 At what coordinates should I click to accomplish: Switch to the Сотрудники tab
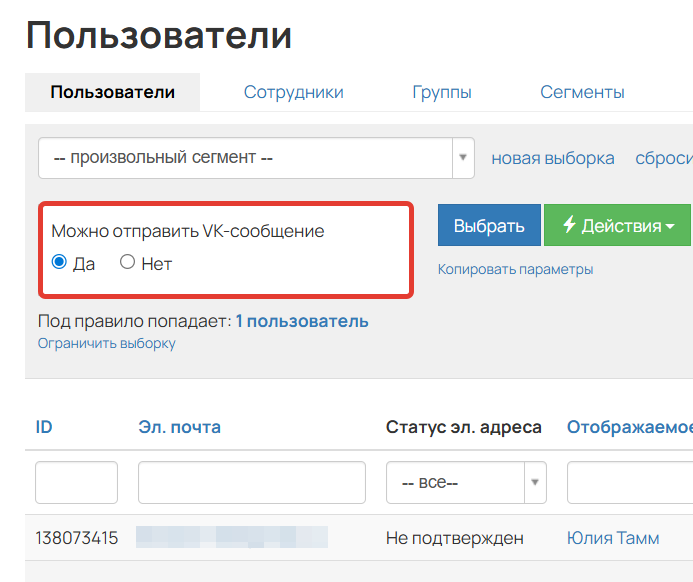pos(293,92)
